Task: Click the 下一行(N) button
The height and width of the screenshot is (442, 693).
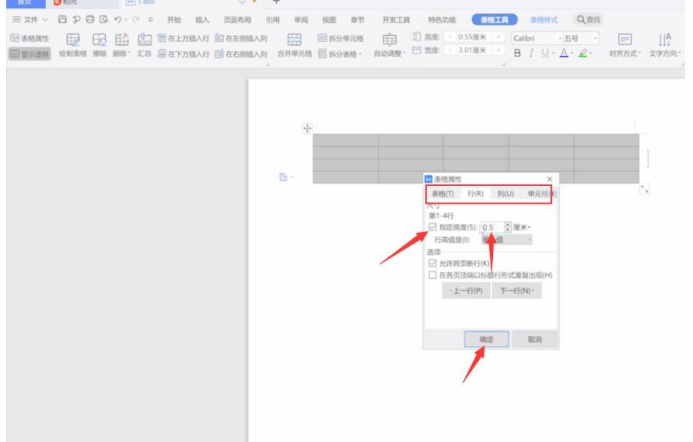Action: 517,291
